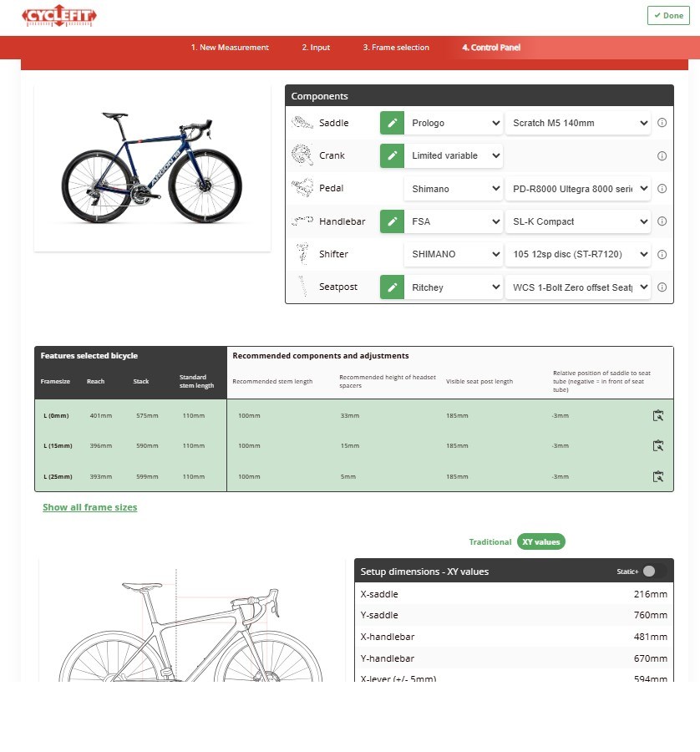This screenshot has width=700, height=752.
Task: Click the edit pencil icon for Crank
Action: tap(392, 155)
